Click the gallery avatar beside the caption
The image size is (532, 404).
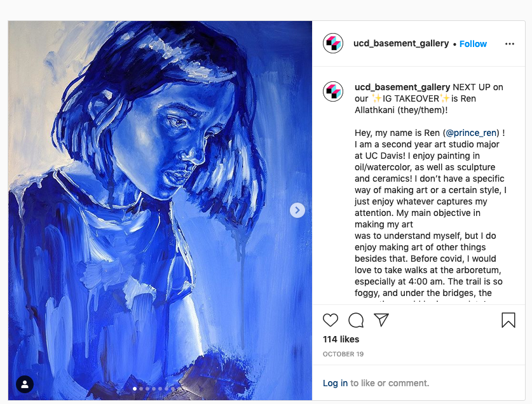[333, 92]
